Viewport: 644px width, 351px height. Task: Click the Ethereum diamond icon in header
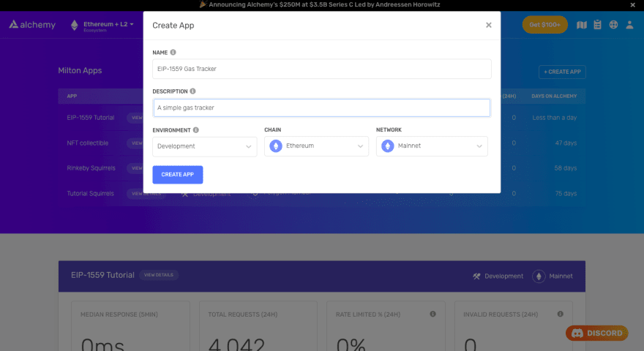pos(75,25)
